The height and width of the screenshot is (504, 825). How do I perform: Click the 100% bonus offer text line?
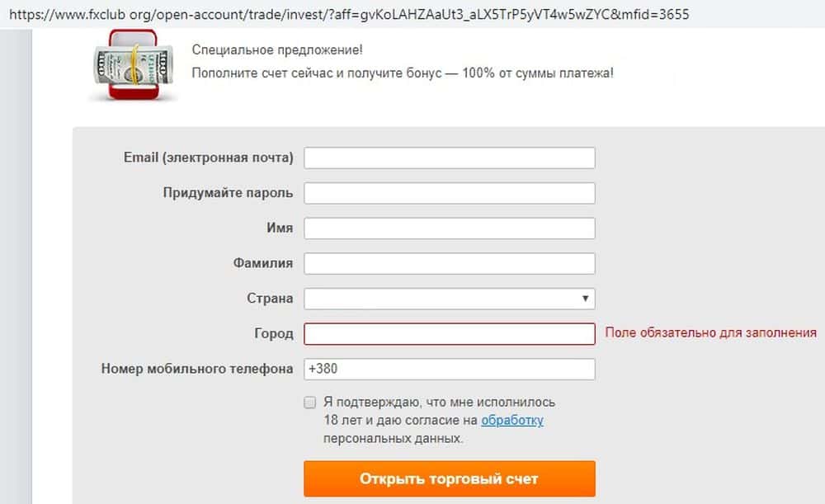[403, 73]
